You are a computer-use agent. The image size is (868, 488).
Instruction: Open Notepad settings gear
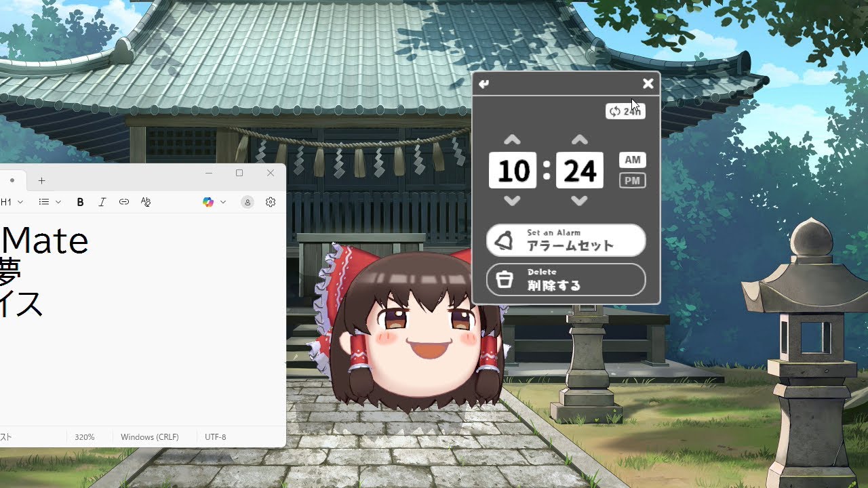click(x=271, y=202)
